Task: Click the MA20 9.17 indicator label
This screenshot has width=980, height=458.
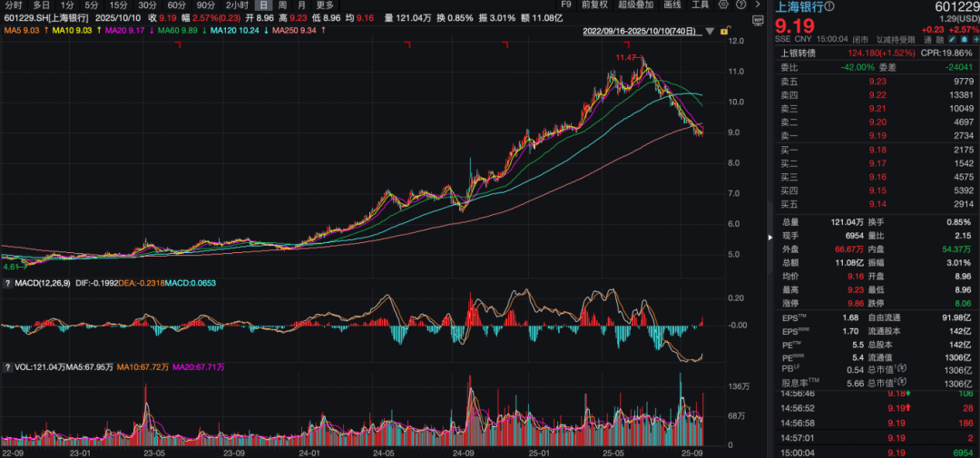Action: coord(127,30)
